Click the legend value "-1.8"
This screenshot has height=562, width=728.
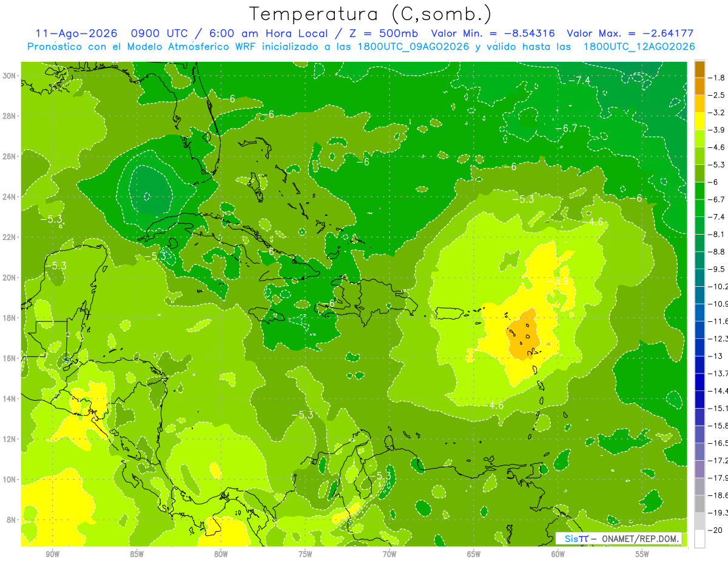pyautogui.click(x=717, y=77)
